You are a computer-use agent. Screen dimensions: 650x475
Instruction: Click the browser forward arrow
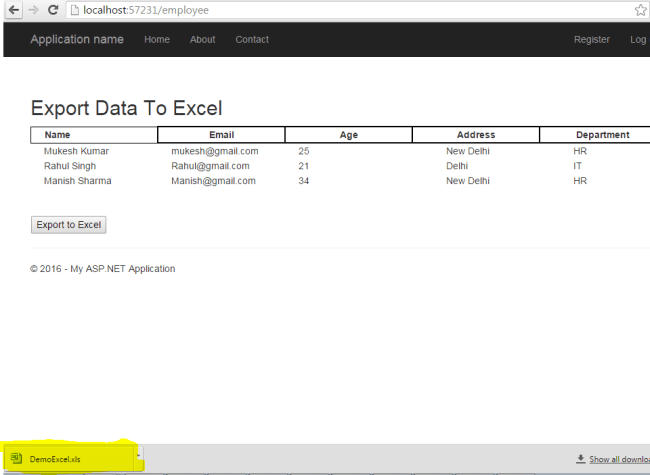[33, 10]
